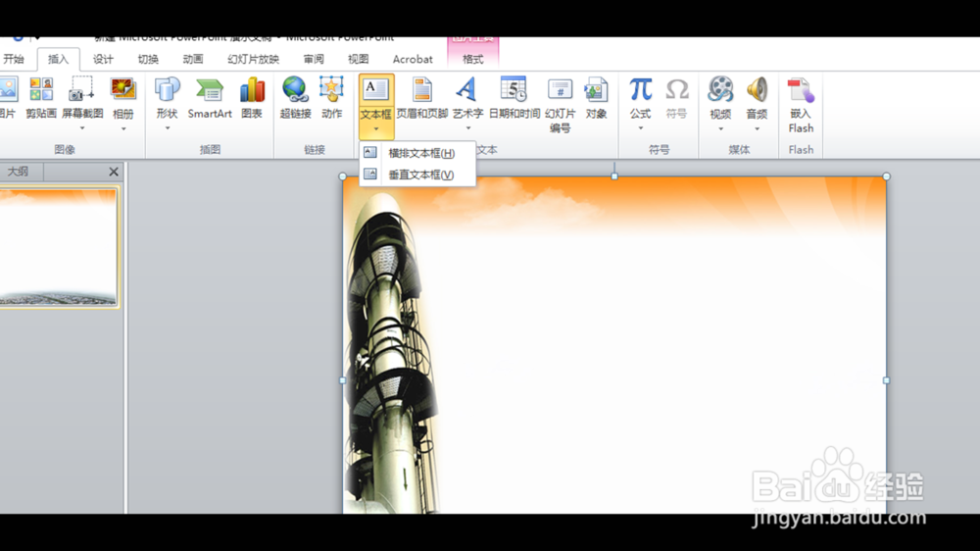Insert 日期和时间 date and time
The height and width of the screenshot is (551, 980).
point(514,98)
